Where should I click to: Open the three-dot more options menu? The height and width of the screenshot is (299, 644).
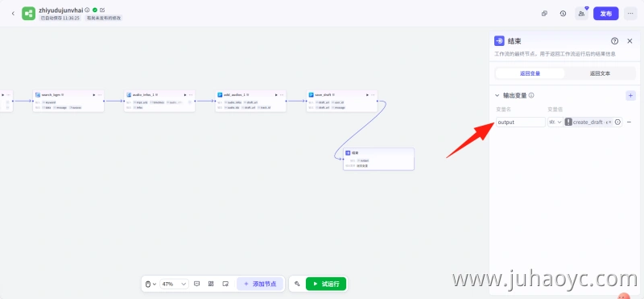[x=630, y=14]
